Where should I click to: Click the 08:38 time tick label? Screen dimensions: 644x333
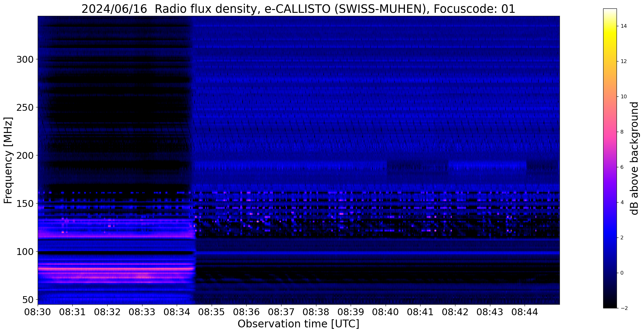click(x=316, y=312)
